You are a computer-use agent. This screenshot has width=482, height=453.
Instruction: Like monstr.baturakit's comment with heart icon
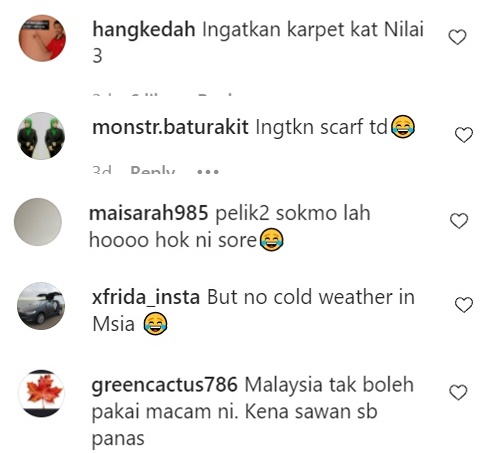click(x=464, y=135)
